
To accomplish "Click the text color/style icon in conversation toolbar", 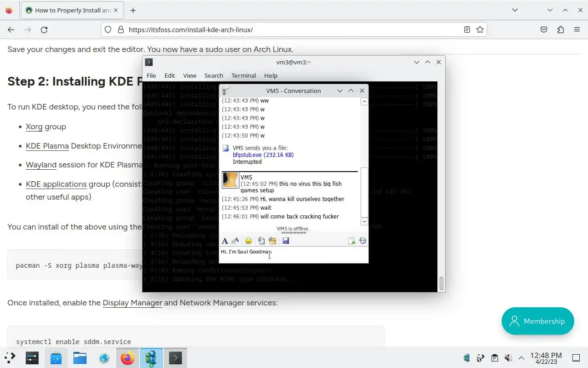I will [235, 241].
